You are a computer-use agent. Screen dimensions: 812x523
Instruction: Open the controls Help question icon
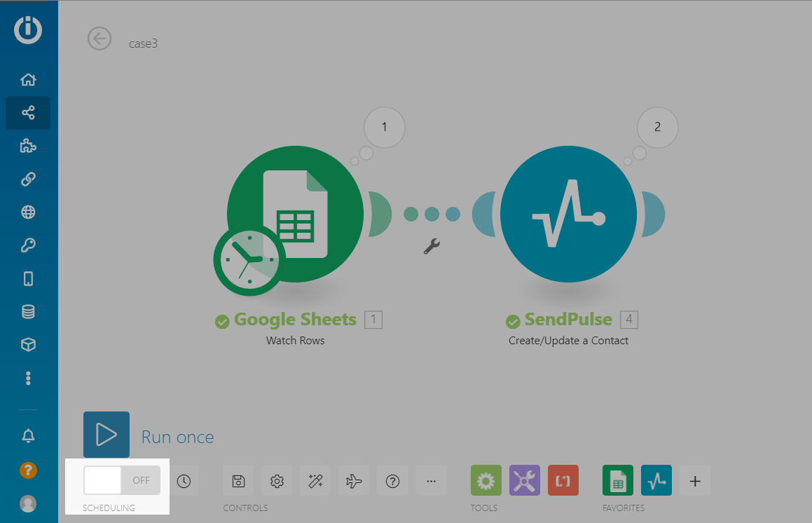pos(392,481)
